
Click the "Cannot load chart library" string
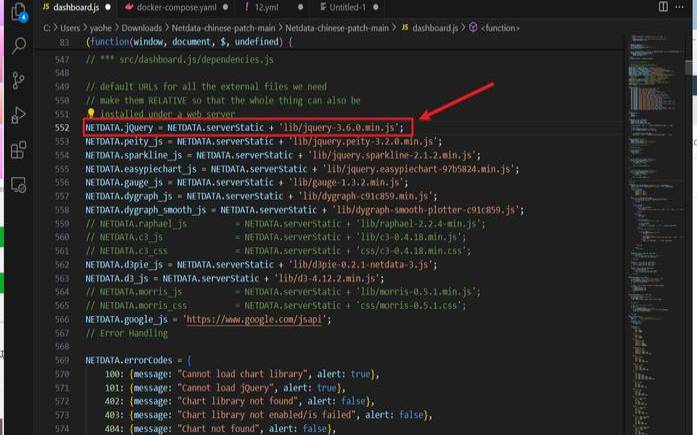point(243,374)
